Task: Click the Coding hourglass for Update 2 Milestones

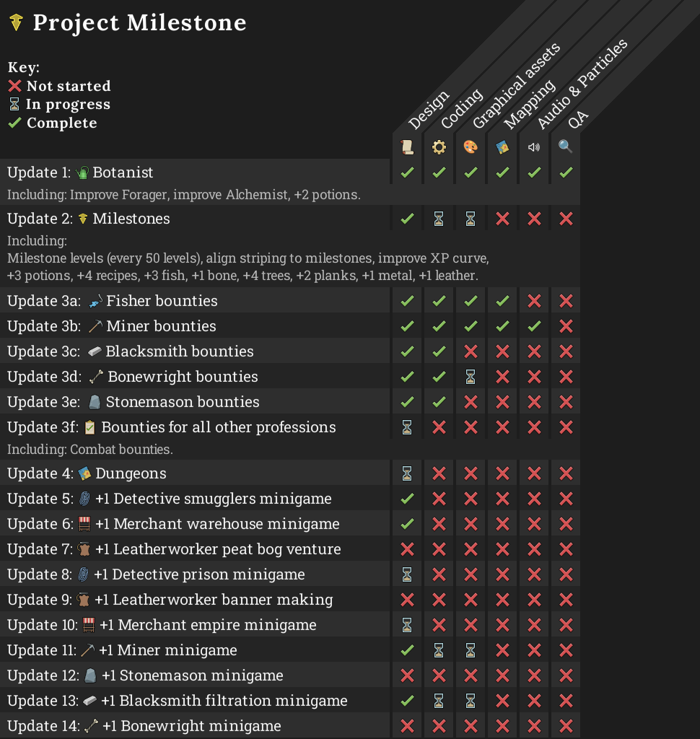Action: [x=439, y=219]
